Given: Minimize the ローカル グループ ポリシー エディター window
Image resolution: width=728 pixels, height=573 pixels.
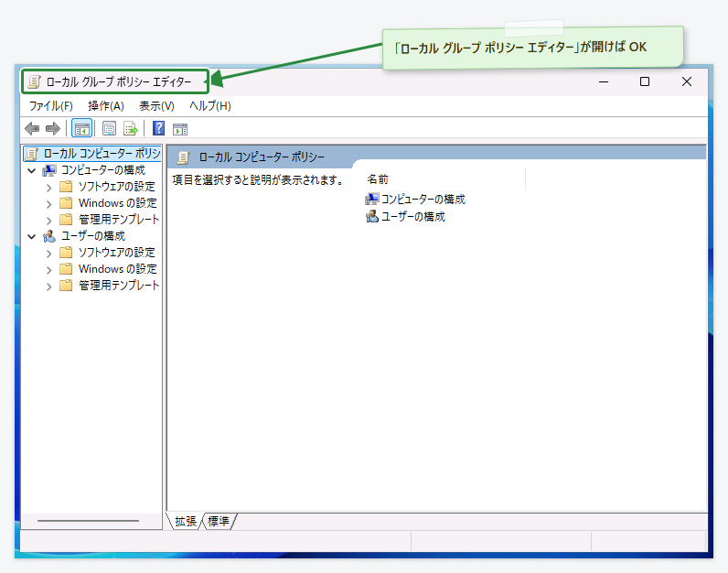Looking at the screenshot, I should tap(604, 81).
